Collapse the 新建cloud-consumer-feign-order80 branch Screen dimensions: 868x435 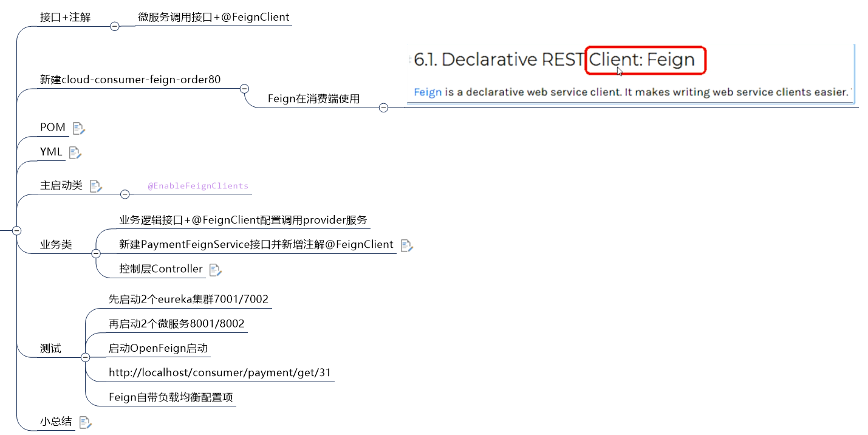tap(245, 89)
